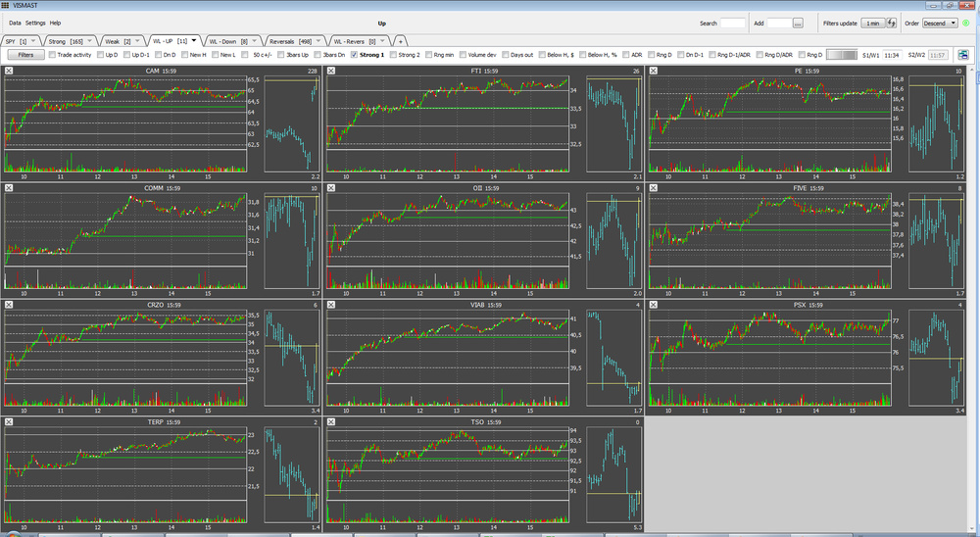The height and width of the screenshot is (537, 980).
Task: Open the Reversals tab dropdown arrow
Action: point(318,41)
